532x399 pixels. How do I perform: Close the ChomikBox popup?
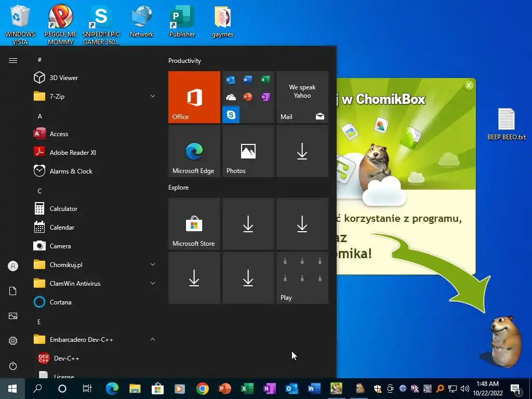[x=469, y=86]
